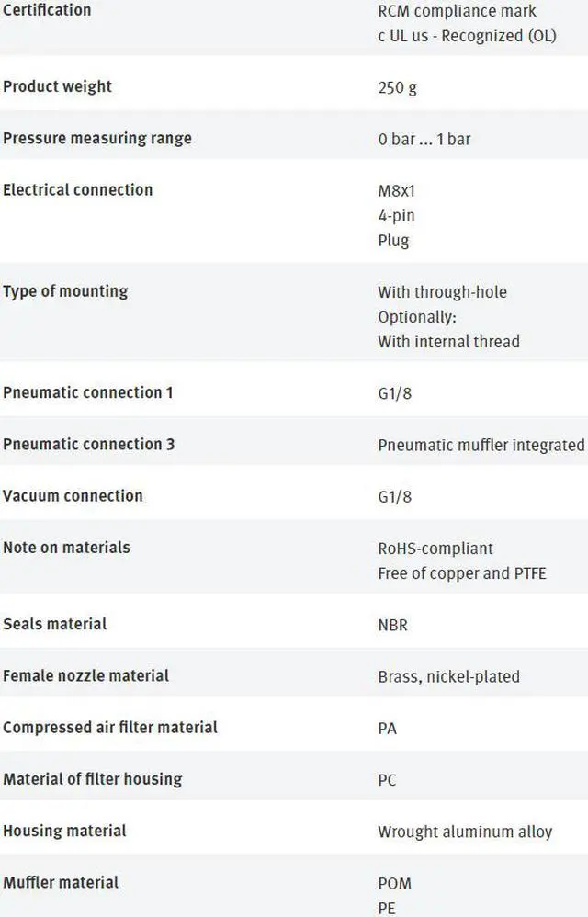Click the Pneumatic muffler integrated value
The width and height of the screenshot is (588, 917).
pos(481,445)
